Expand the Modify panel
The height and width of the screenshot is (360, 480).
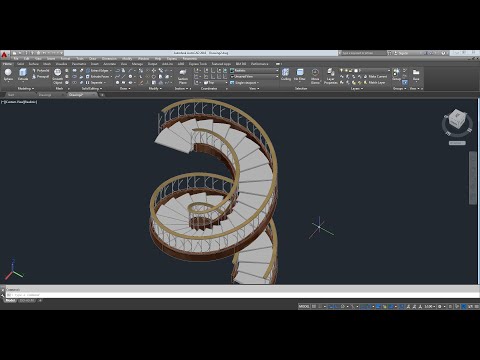point(155,89)
